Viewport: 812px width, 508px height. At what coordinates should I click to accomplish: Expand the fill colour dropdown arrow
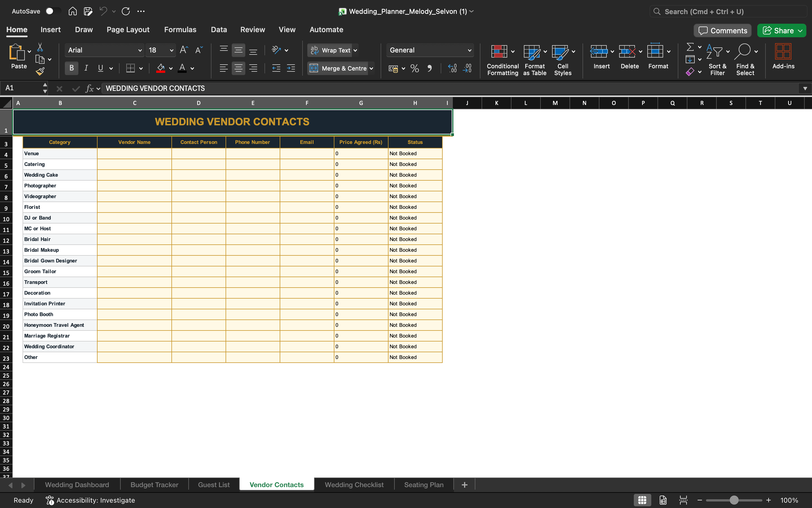point(171,69)
